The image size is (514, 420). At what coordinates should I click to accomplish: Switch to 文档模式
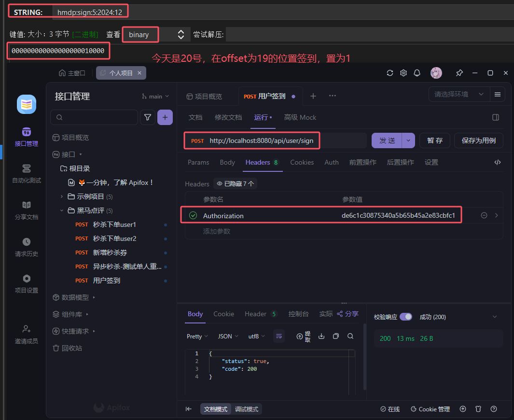(x=215, y=409)
